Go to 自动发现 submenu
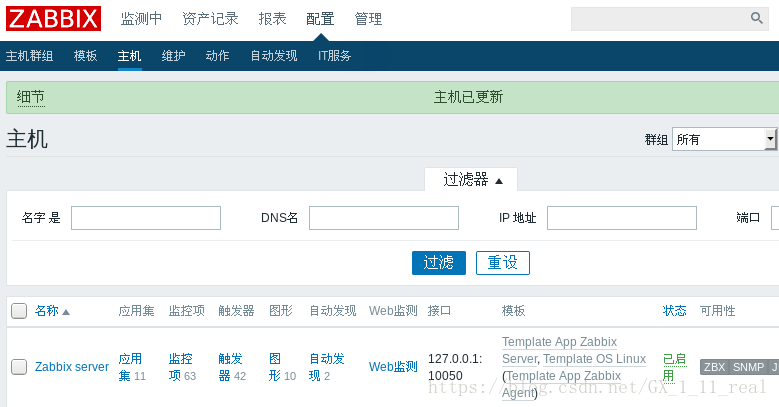This screenshot has height=407, width=779. tap(274, 56)
